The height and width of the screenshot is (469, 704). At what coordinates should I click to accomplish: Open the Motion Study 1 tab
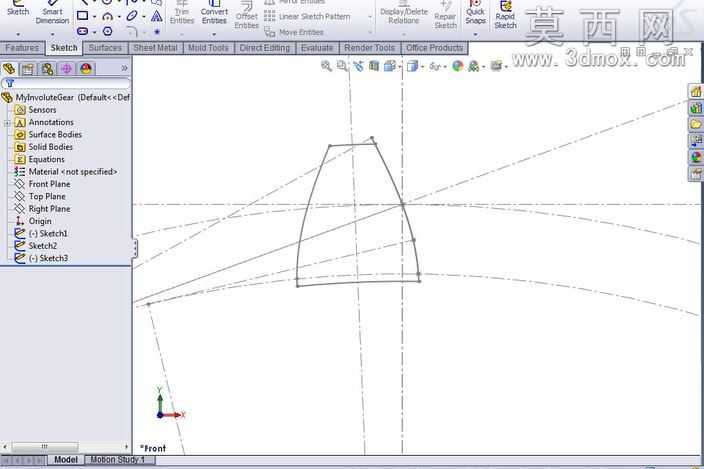[118, 460]
